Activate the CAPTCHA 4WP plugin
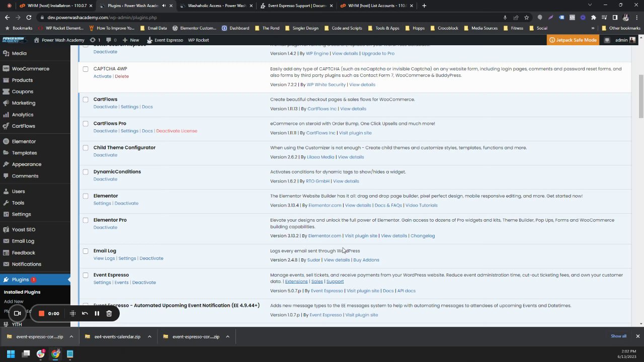 [x=102, y=76]
